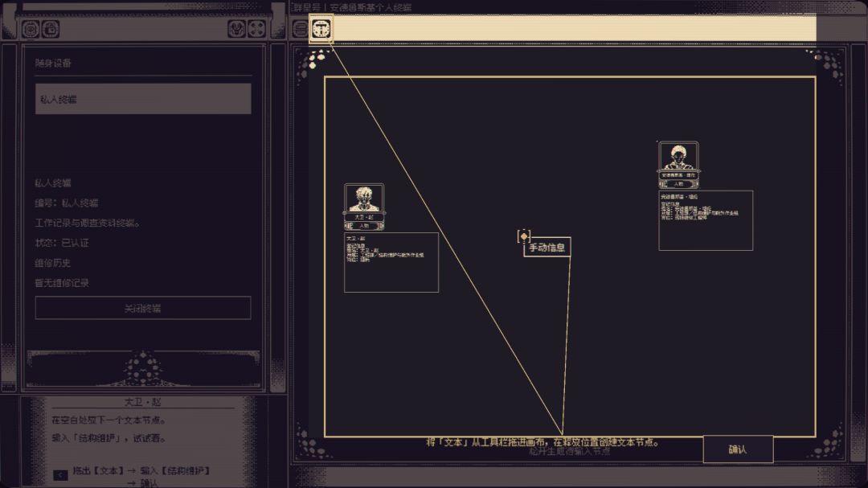Open the camera-like icon in left panel header

[31, 29]
